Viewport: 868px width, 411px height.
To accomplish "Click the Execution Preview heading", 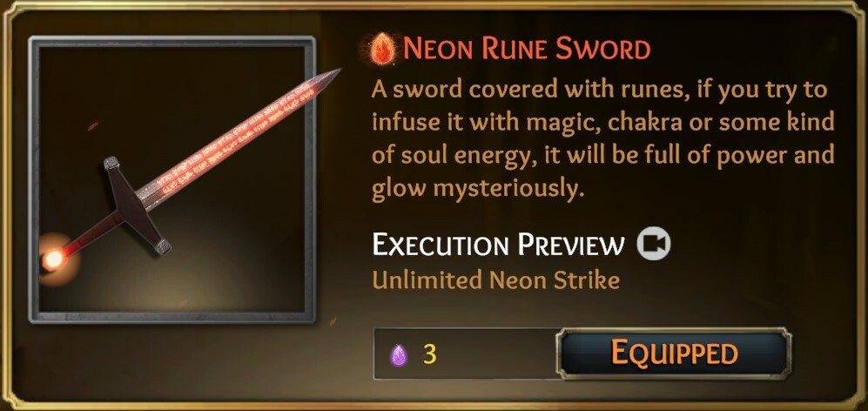I will pyautogui.click(x=498, y=244).
